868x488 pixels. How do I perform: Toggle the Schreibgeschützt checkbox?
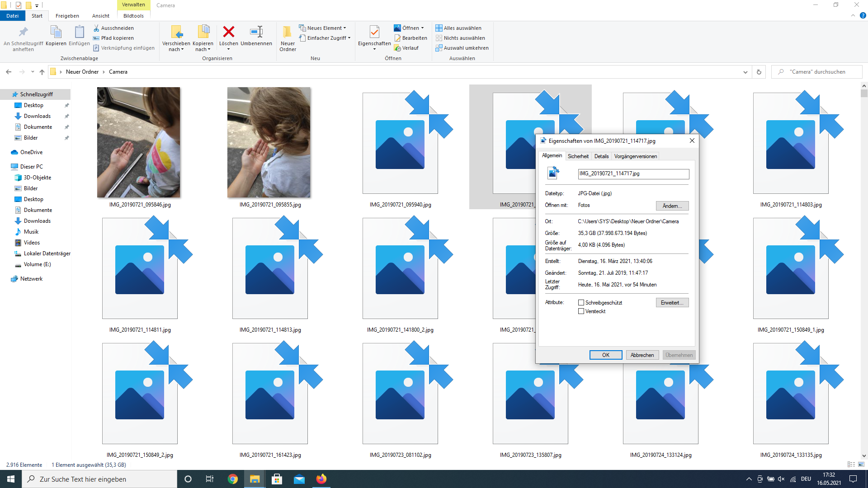[581, 303]
